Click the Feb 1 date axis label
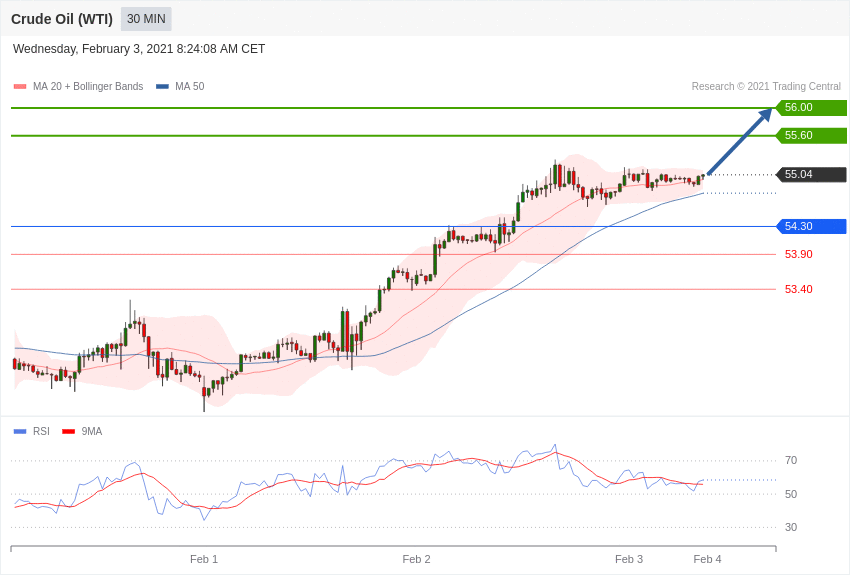This screenshot has width=850, height=576. [204, 559]
